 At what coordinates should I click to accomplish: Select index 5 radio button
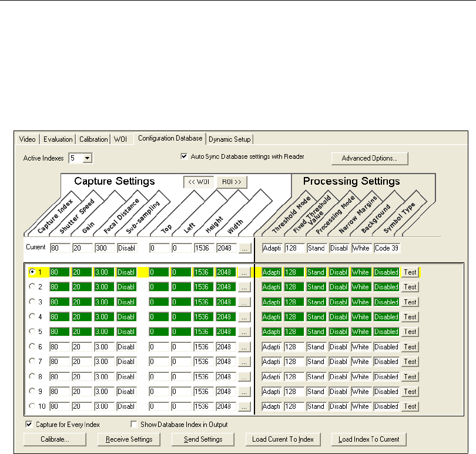(x=32, y=331)
